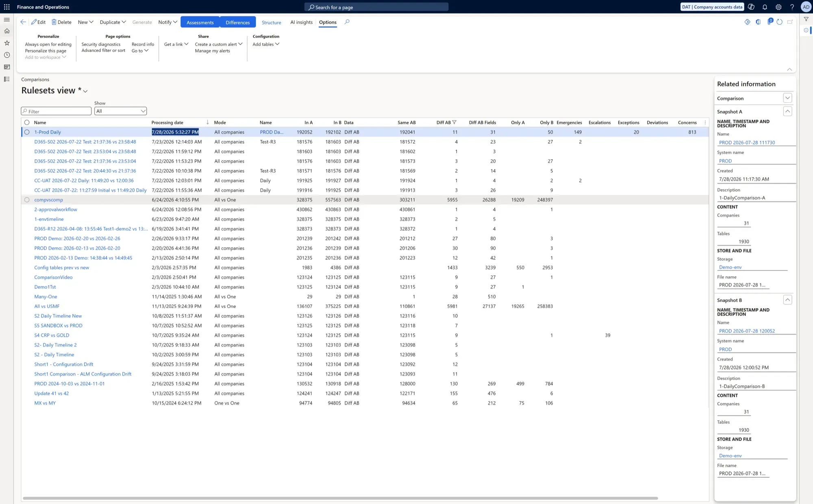Open AD user account avatar

(806, 7)
